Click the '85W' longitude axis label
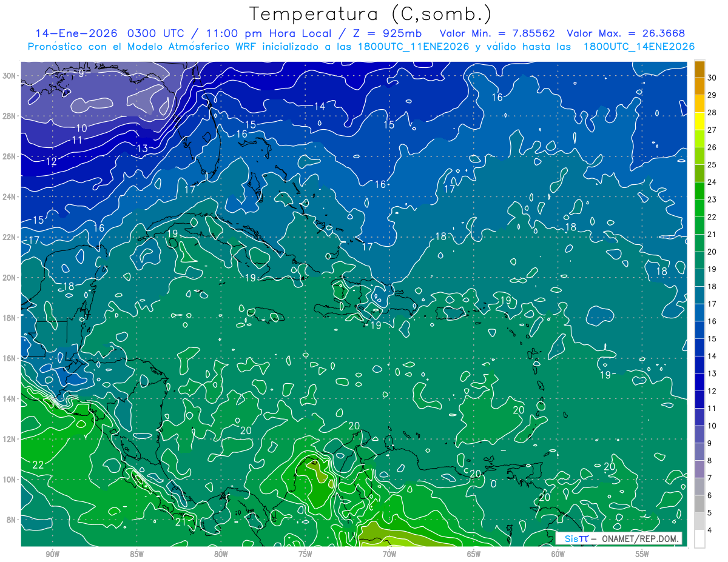The height and width of the screenshot is (562, 728). 136,554
